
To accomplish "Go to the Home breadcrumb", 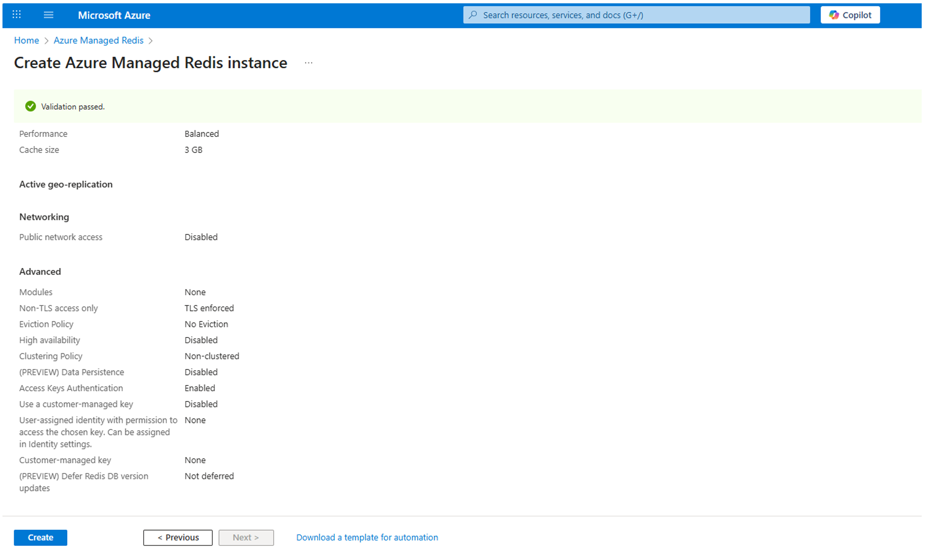I will click(x=26, y=40).
